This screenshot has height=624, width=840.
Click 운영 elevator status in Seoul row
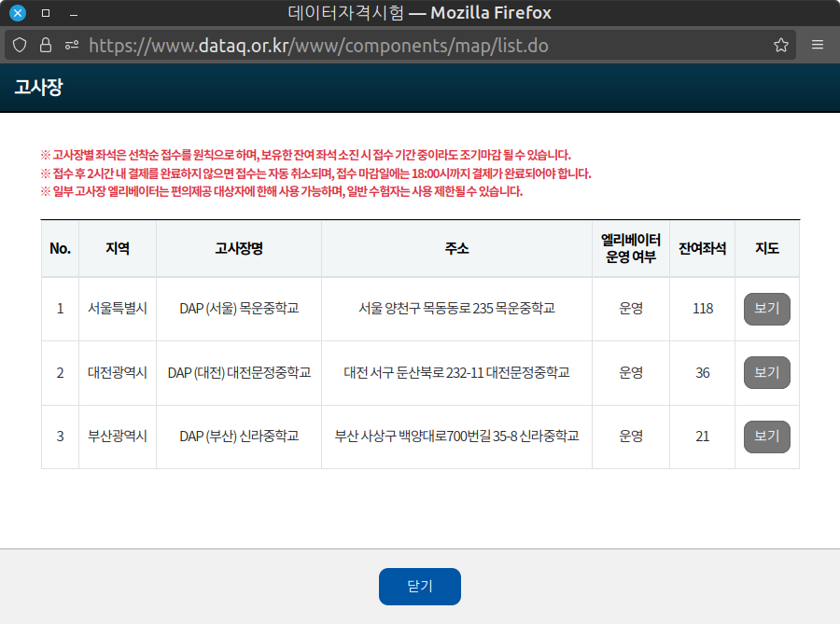coord(631,309)
